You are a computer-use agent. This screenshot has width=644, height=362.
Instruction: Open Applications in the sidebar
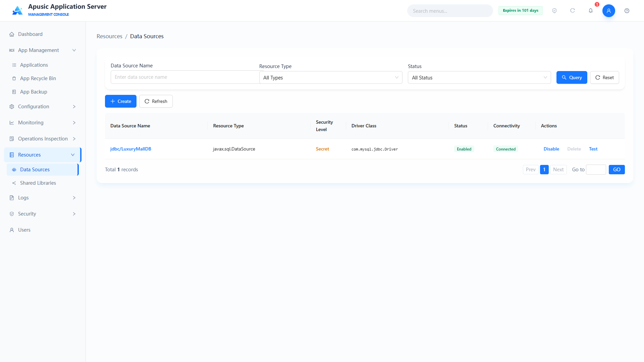click(43, 65)
